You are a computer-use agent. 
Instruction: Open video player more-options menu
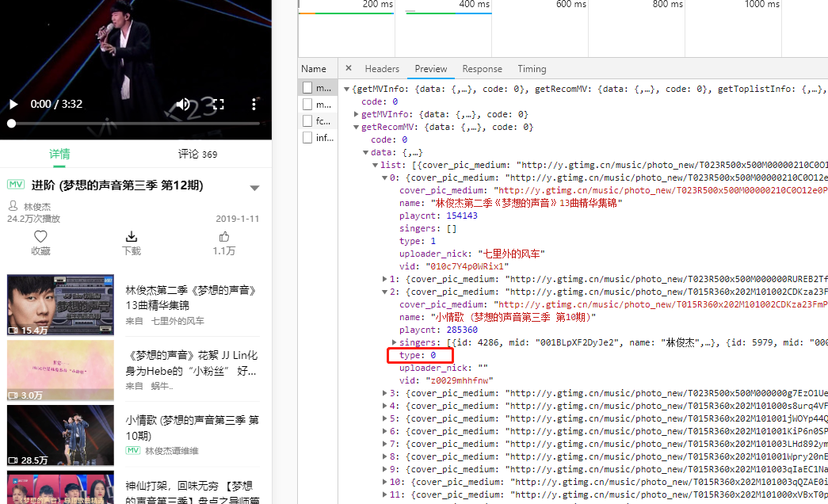coord(254,104)
